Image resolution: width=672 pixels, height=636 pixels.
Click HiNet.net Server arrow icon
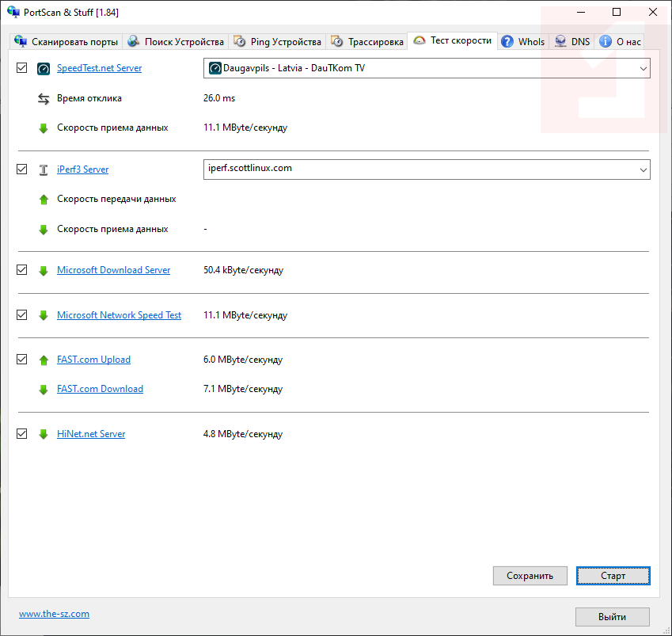(x=44, y=434)
